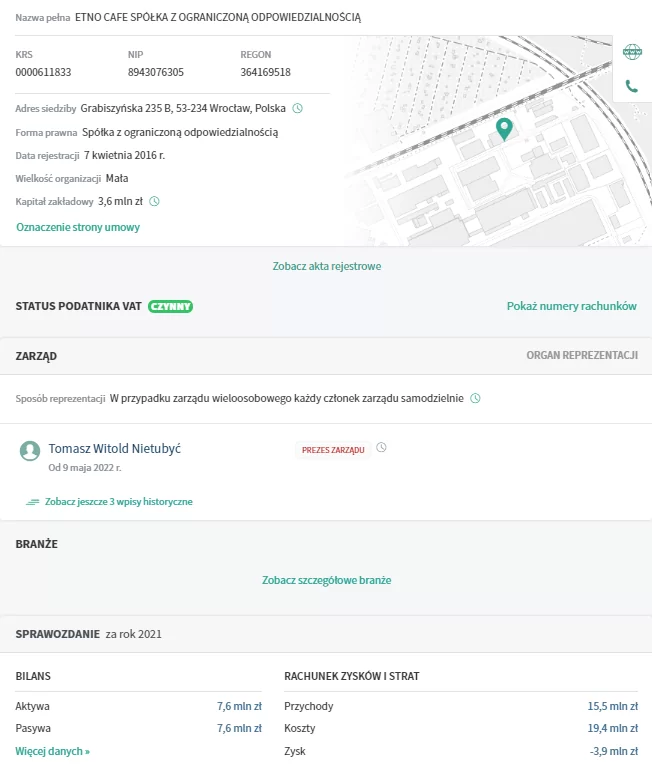The width and height of the screenshot is (652, 769).
Task: Click 'Pokaż numery rachunków' link
Action: pos(571,306)
